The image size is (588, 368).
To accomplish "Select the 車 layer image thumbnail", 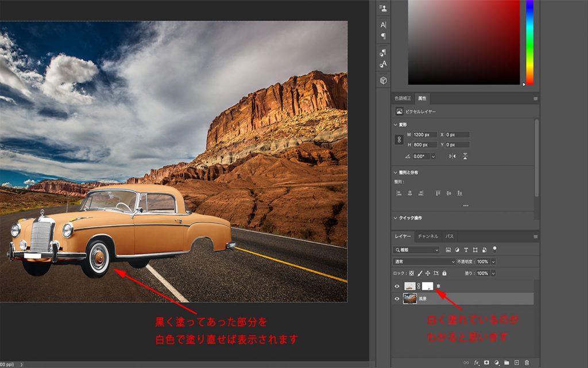I will click(x=410, y=286).
